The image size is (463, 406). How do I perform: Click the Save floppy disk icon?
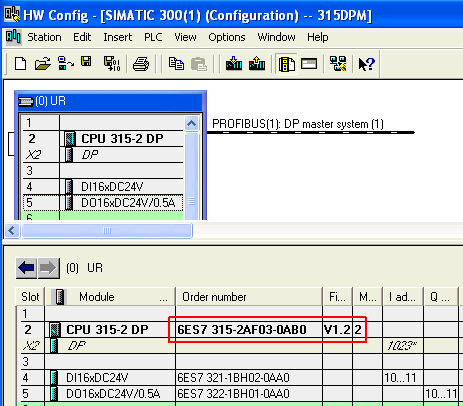pos(86,62)
